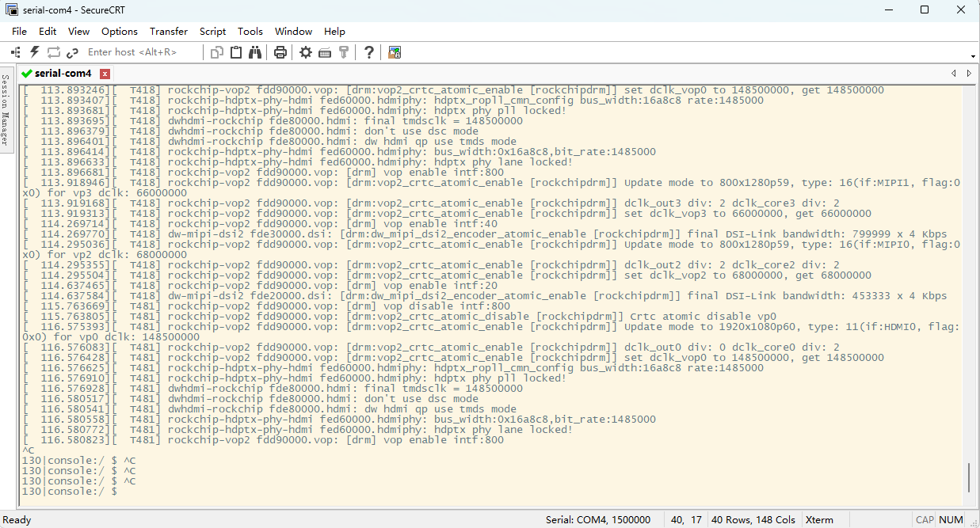Click the terminal vertical scrollbar thumb

click(x=969, y=478)
